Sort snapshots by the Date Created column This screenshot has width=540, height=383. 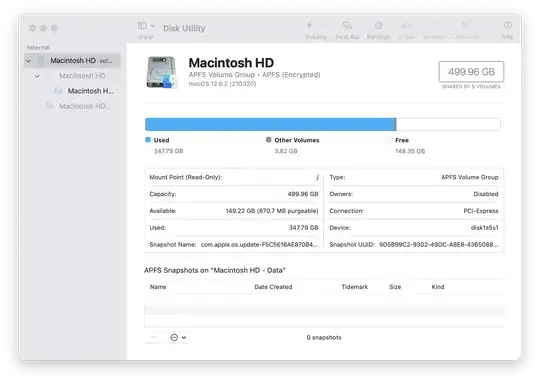[273, 287]
